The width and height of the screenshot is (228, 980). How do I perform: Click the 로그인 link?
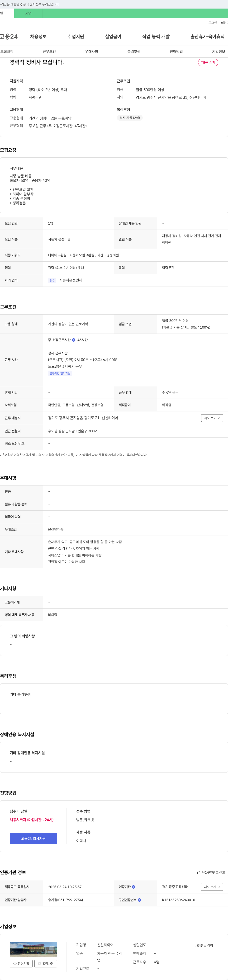tap(213, 23)
